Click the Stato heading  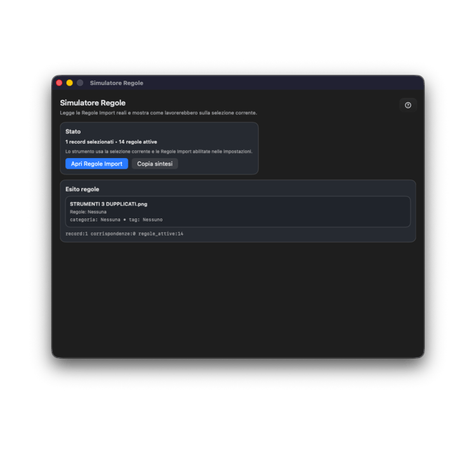(73, 131)
